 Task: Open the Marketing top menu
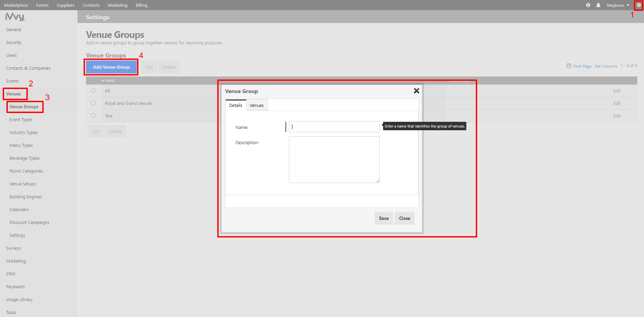[x=117, y=5]
